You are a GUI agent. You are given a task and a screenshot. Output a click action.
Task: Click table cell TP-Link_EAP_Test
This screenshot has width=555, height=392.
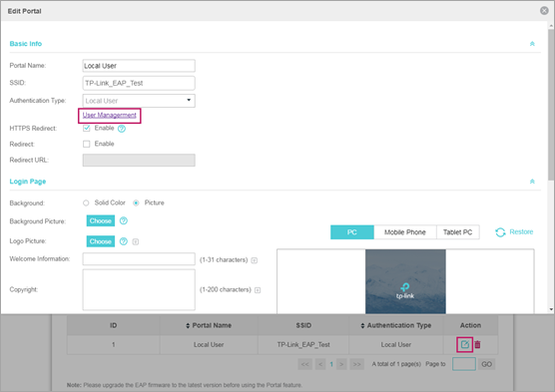(303, 344)
